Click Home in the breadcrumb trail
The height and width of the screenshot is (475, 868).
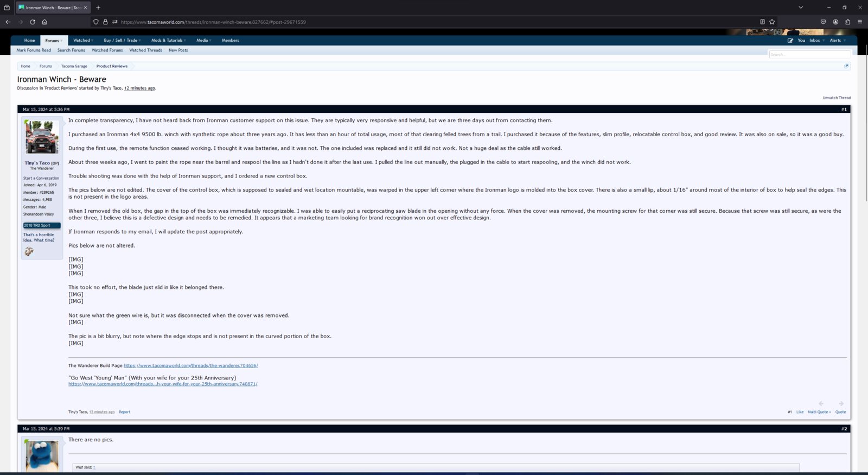click(x=25, y=66)
